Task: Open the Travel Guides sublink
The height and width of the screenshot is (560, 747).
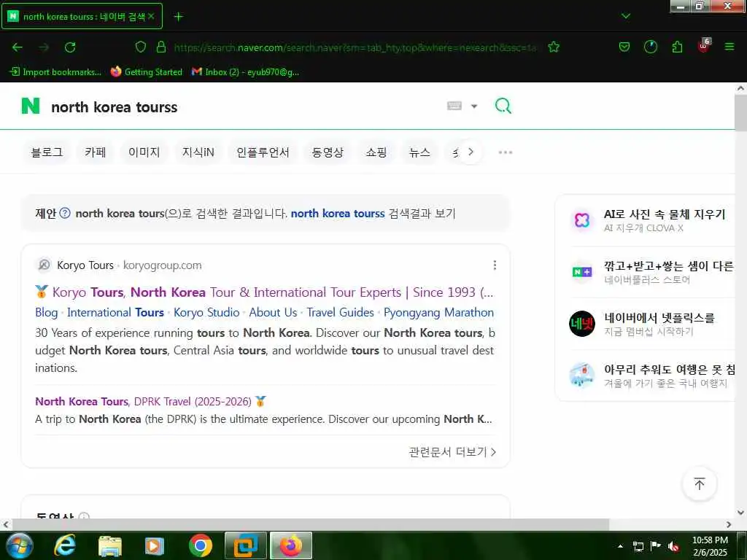Action: pos(340,312)
